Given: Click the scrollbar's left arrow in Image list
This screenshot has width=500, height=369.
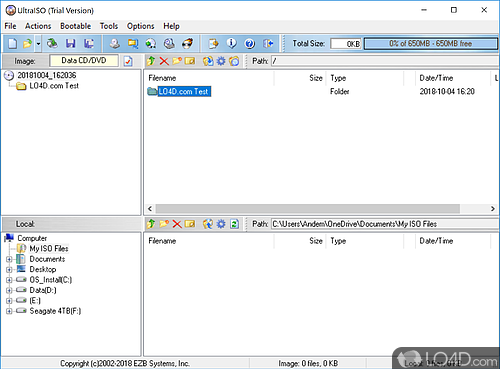Looking at the screenshot, I should point(150,209).
